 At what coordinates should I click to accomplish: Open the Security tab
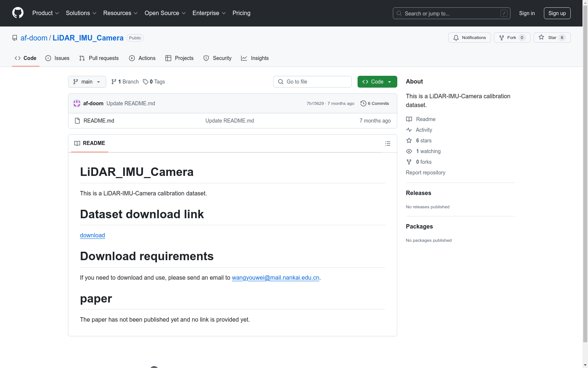[x=218, y=58]
